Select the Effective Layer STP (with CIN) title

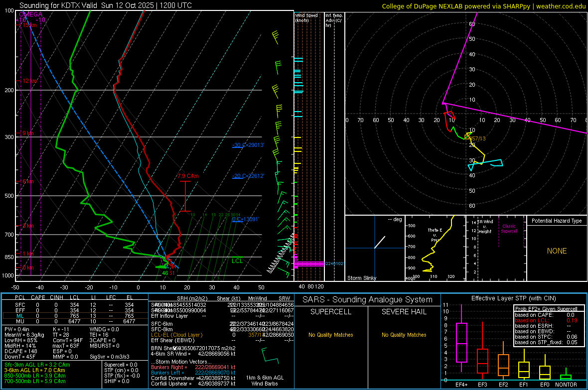pos(513,298)
